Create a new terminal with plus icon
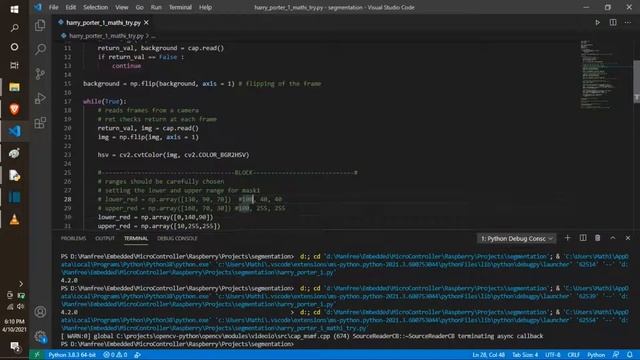This screenshot has width=640, height=360. coord(567,238)
